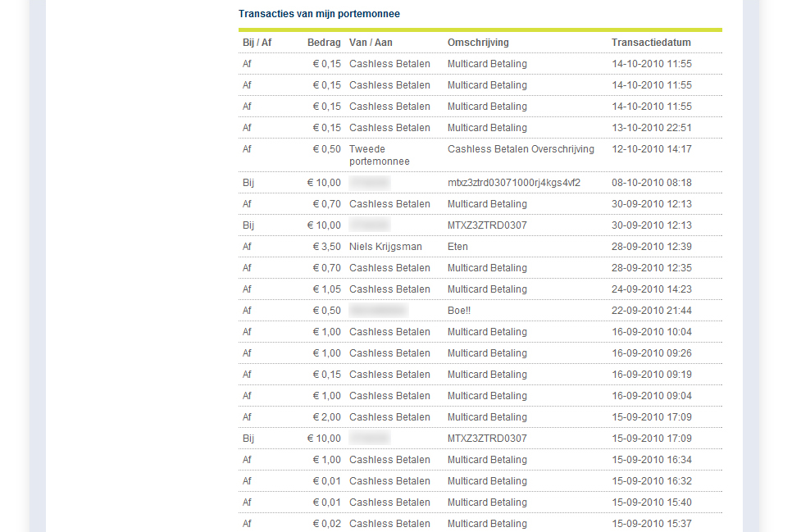Select the 'Tweede portemonnee' recipient cell
792x532 pixels.
pos(379,155)
